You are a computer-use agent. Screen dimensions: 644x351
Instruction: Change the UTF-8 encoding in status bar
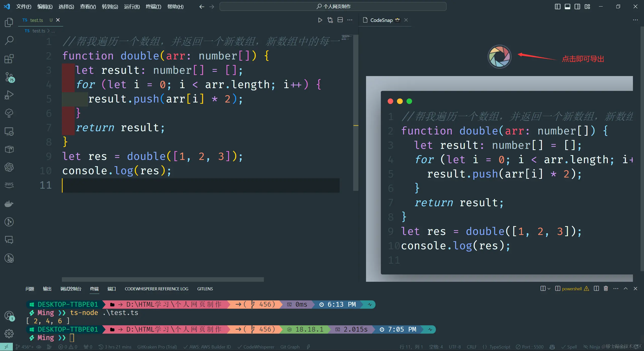pos(455,347)
